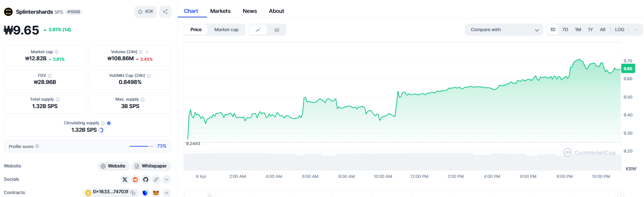Click the 73% profile score value
644x197 pixels.
162,146
